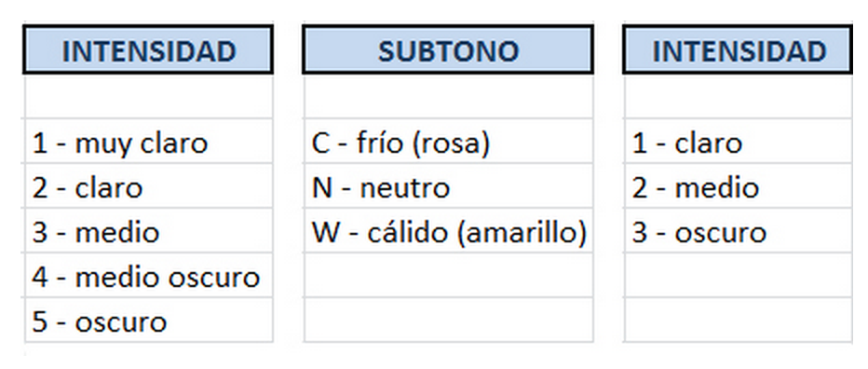Select INTENSIDAD header of the five-level table
The image size is (868, 369).
[148, 49]
